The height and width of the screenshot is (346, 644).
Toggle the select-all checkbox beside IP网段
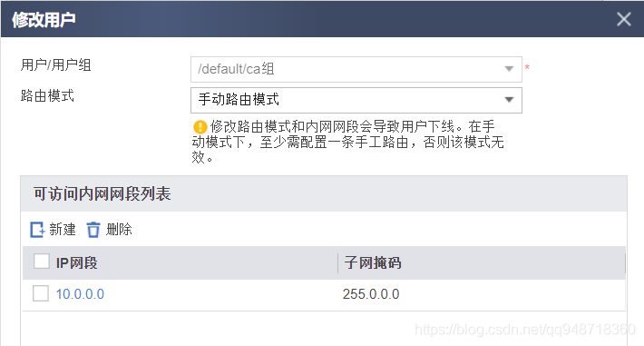click(41, 262)
